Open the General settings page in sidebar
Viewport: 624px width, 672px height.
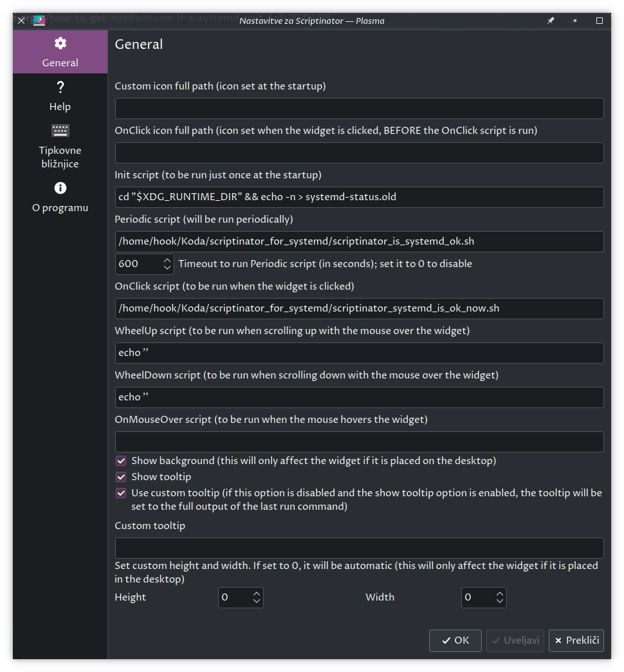tap(60, 52)
